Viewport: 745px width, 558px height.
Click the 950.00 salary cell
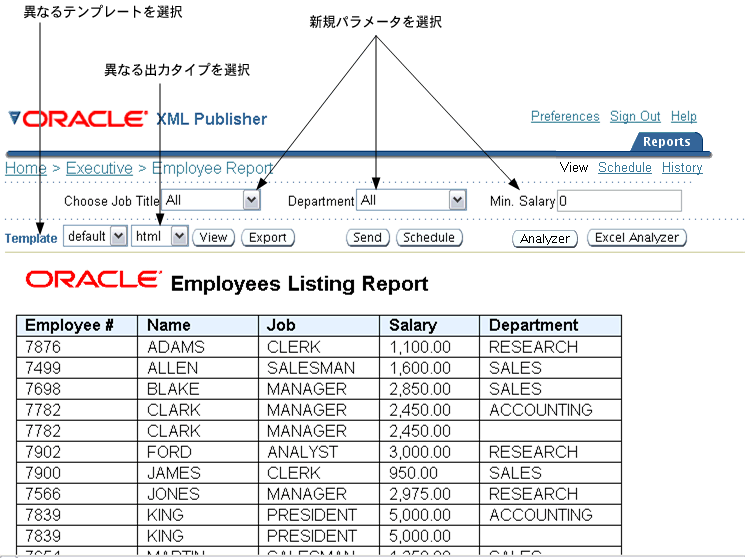click(x=430, y=473)
